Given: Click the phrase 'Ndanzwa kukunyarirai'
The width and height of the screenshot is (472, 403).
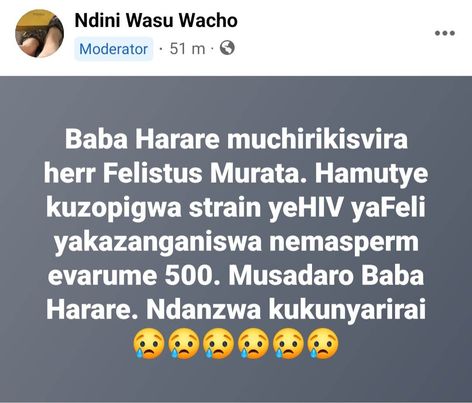Looking at the screenshot, I should 286,311.
